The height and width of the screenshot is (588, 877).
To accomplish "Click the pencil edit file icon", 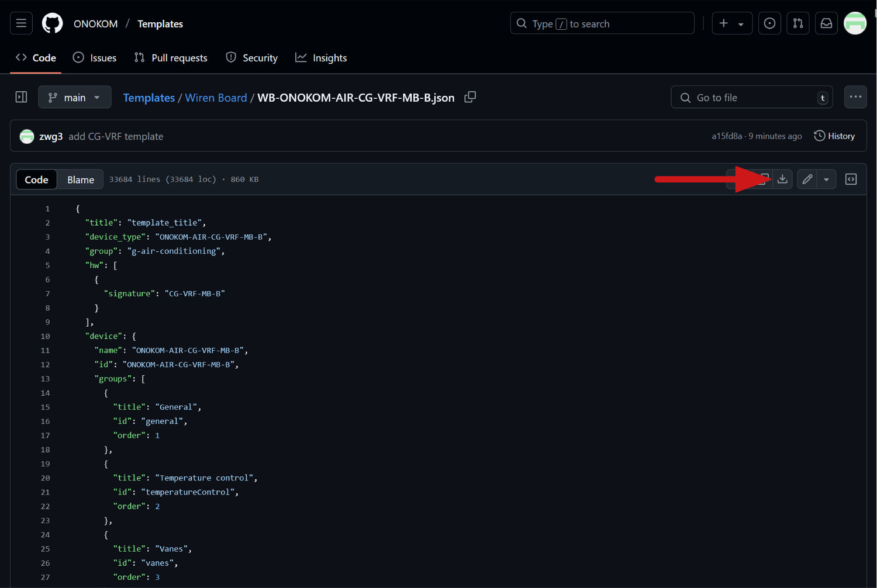I will point(807,179).
